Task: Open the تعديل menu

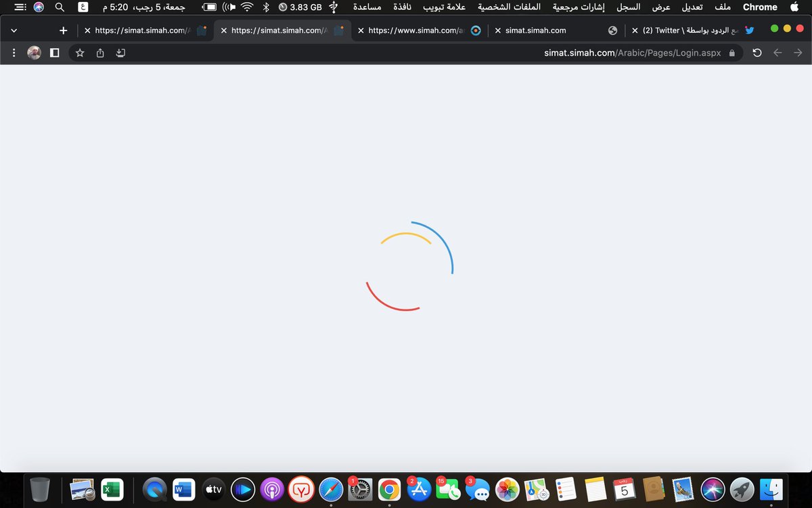Action: coord(691,7)
